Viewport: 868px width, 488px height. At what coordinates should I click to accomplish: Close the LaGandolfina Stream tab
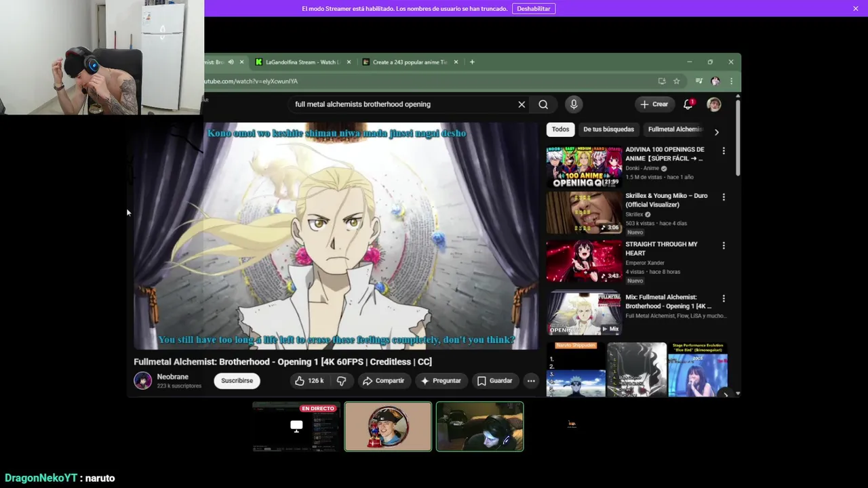point(349,62)
